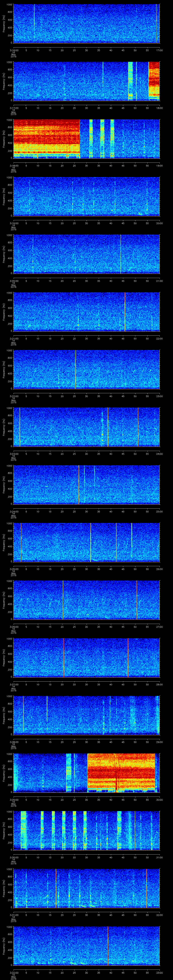The image size is (173, 980).
Task: Click the 3:16:00 start time label
Action: click(14, 50)
